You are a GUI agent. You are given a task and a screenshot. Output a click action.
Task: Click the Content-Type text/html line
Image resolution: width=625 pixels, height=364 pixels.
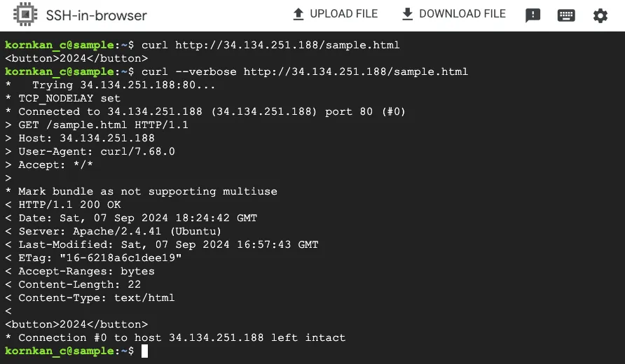point(97,297)
